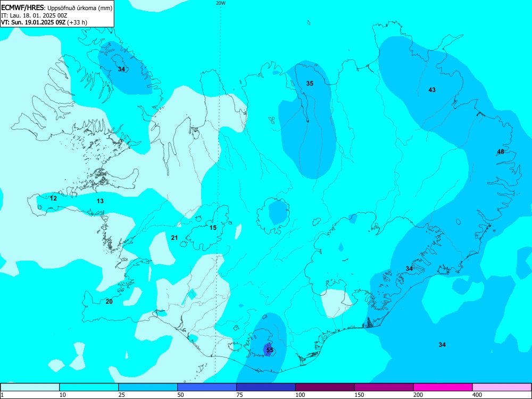The height and width of the screenshot is (399, 532).
Task: Click the legend scale label '10'
Action: [63, 395]
